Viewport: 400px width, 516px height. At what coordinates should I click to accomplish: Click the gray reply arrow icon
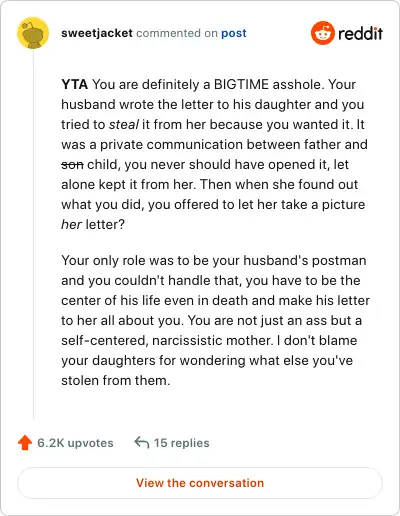pyautogui.click(x=142, y=443)
